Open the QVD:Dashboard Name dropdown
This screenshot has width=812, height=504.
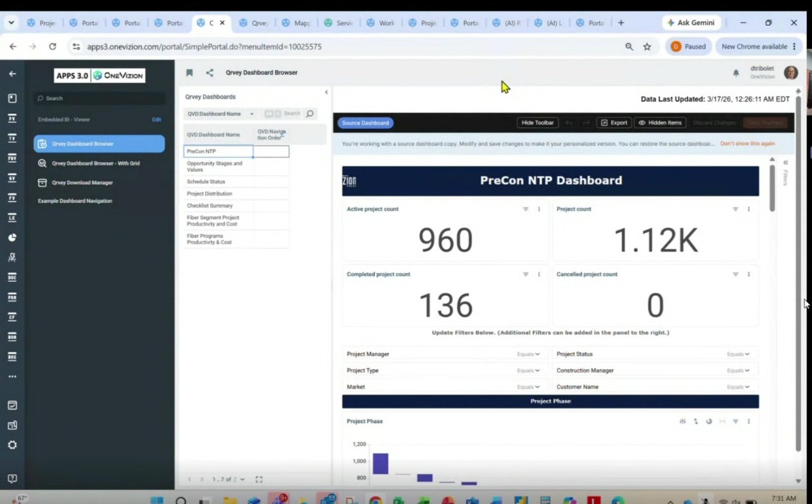(220, 114)
